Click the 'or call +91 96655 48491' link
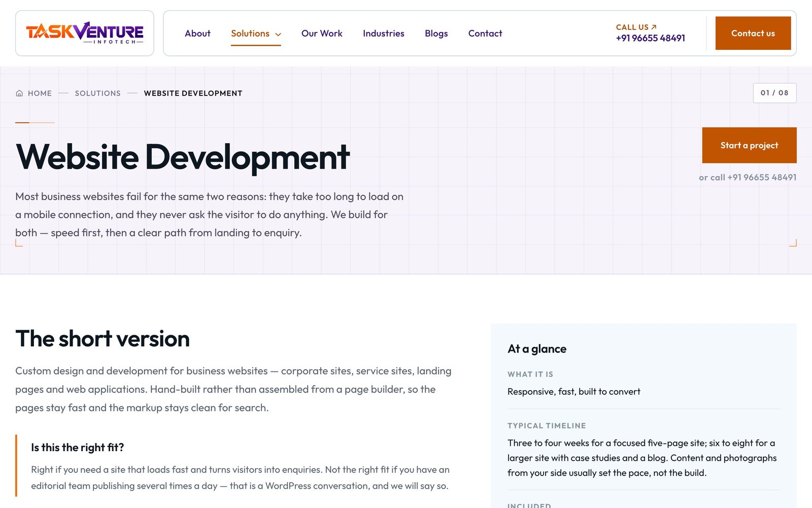Image resolution: width=812 pixels, height=508 pixels. (748, 177)
